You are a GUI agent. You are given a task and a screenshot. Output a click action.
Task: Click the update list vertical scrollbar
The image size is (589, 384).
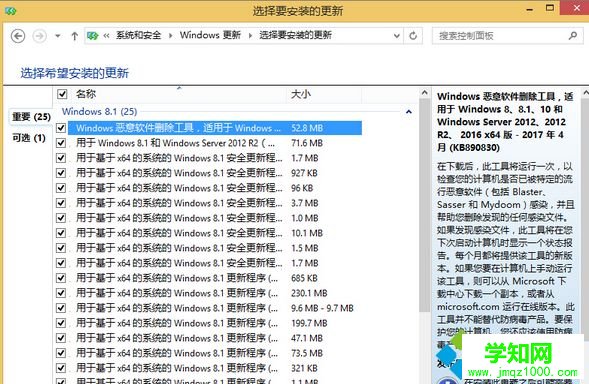[424, 205]
